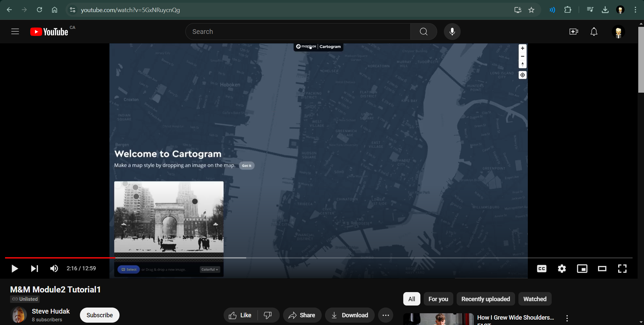The width and height of the screenshot is (644, 325).
Task: Select the Recently uploaded filter chip
Action: pos(486,299)
